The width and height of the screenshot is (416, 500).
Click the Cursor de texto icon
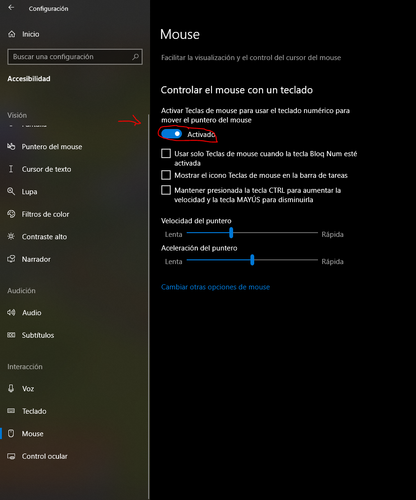11,169
